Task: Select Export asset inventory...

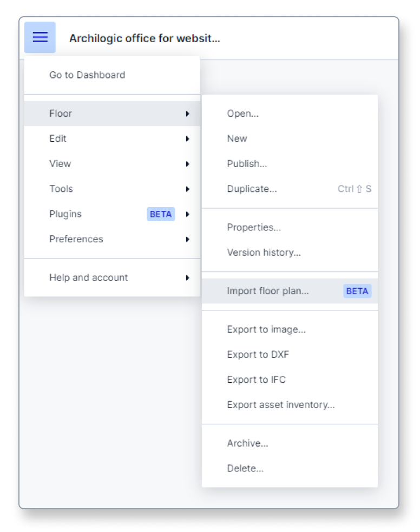Action: pyautogui.click(x=280, y=405)
